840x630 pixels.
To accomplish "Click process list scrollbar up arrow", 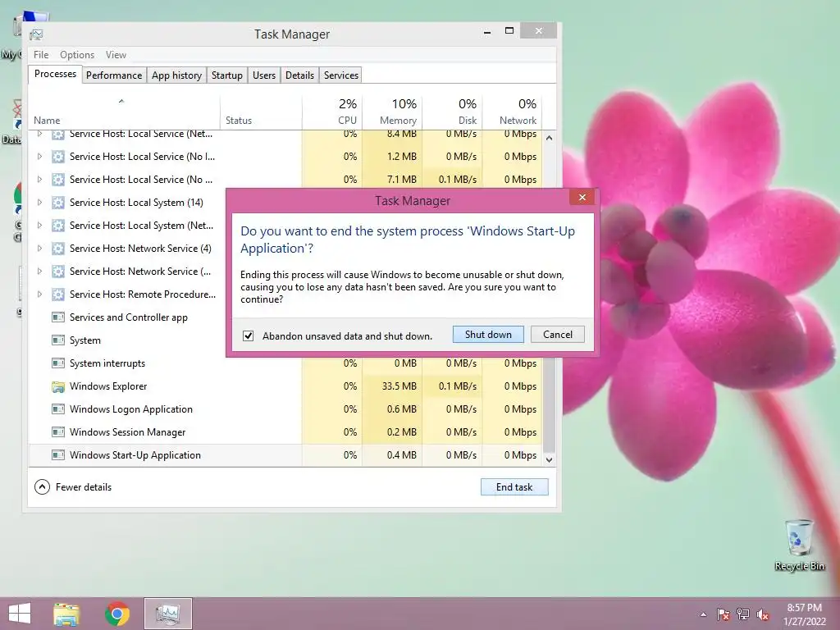I will 549,138.
